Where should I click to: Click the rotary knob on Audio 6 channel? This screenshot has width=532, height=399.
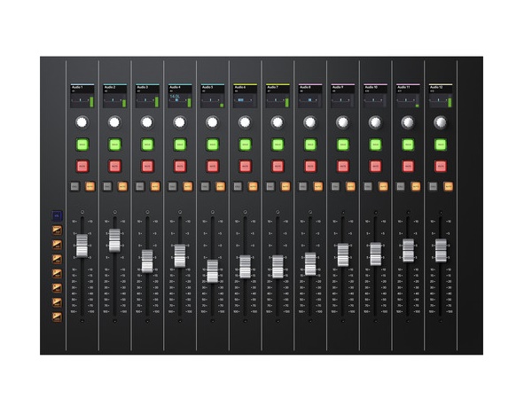(245, 122)
